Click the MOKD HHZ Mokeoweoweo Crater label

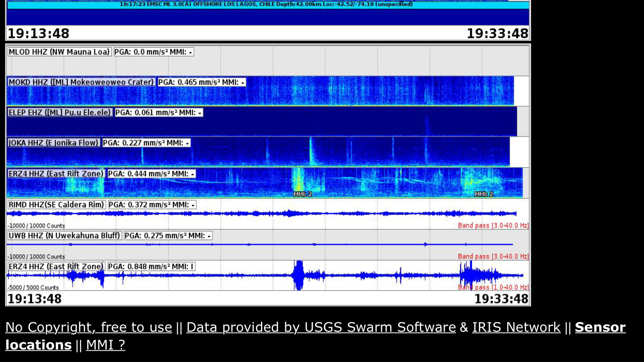coord(81,82)
